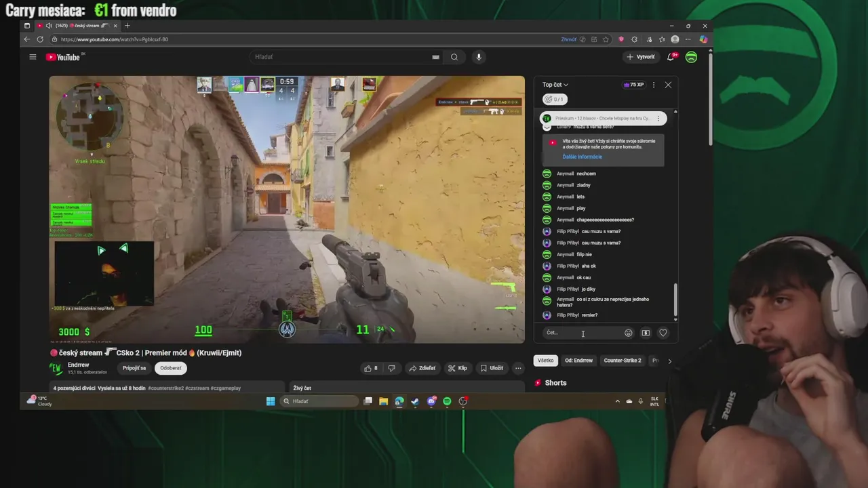
Task: Open Windows Start menu
Action: click(271, 401)
